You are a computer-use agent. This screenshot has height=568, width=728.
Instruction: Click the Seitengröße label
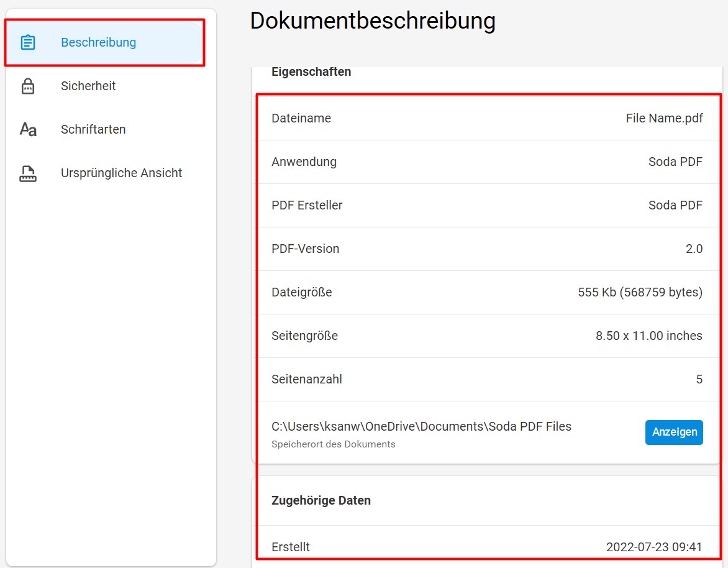coord(304,336)
